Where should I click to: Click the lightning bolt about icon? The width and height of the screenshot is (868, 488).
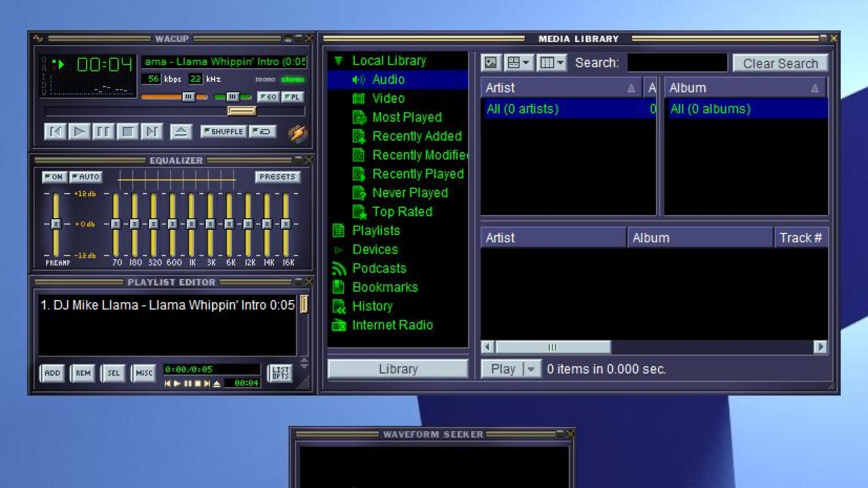298,134
